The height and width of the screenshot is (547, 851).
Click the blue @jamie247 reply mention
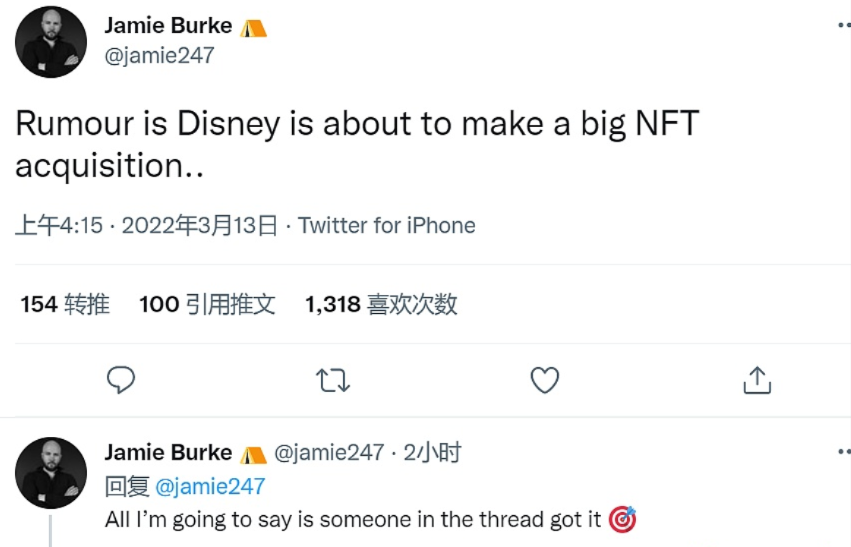(x=211, y=486)
